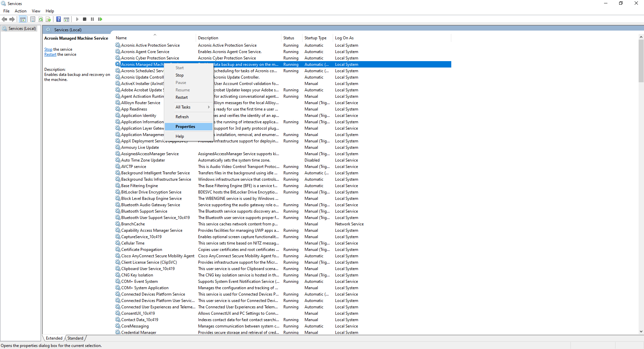Click the Restart Service toolbar icon
The image size is (644, 349).
click(x=100, y=19)
